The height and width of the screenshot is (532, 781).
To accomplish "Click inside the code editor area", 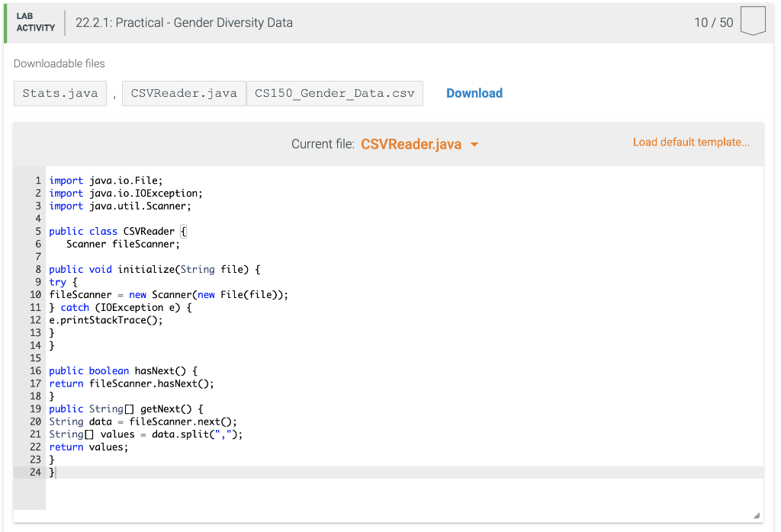I will (305, 343).
